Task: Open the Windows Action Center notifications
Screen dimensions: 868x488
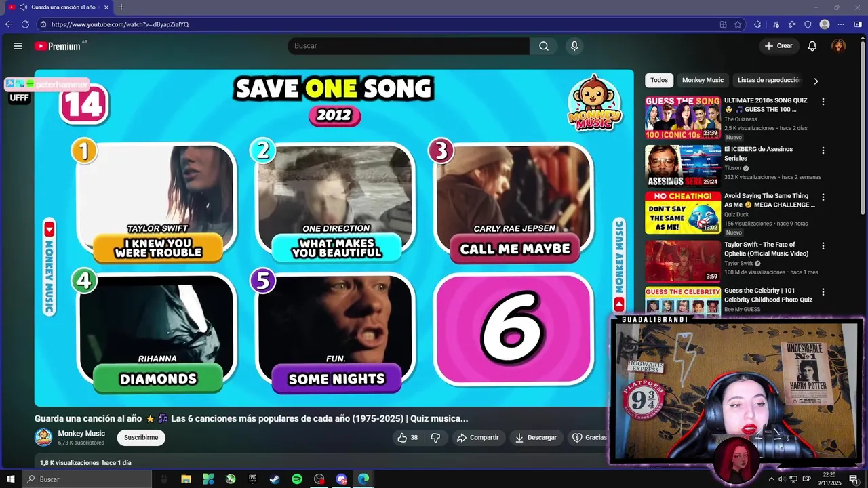Action: click(854, 479)
